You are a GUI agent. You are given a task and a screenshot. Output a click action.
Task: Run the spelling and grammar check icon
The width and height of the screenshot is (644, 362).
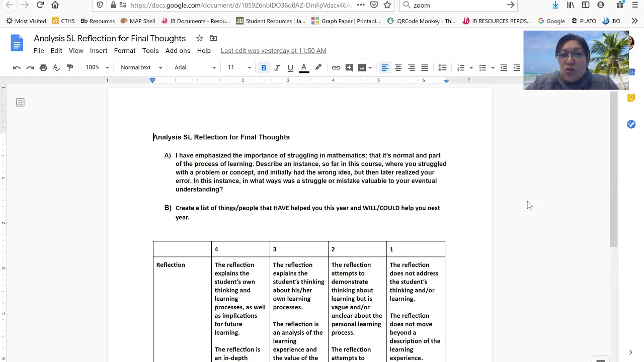coord(56,67)
